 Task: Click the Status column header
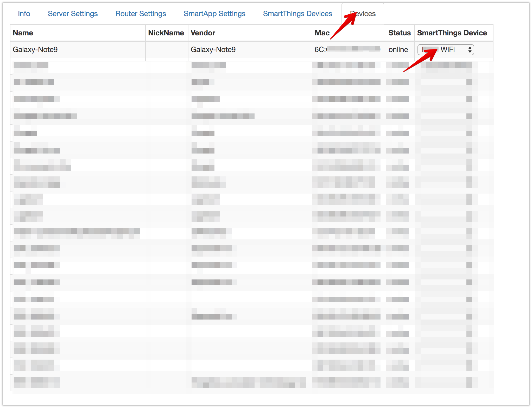click(399, 33)
